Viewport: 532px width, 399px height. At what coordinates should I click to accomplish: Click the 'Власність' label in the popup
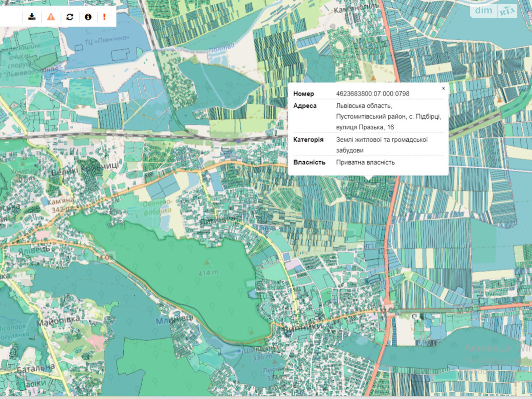pos(309,162)
